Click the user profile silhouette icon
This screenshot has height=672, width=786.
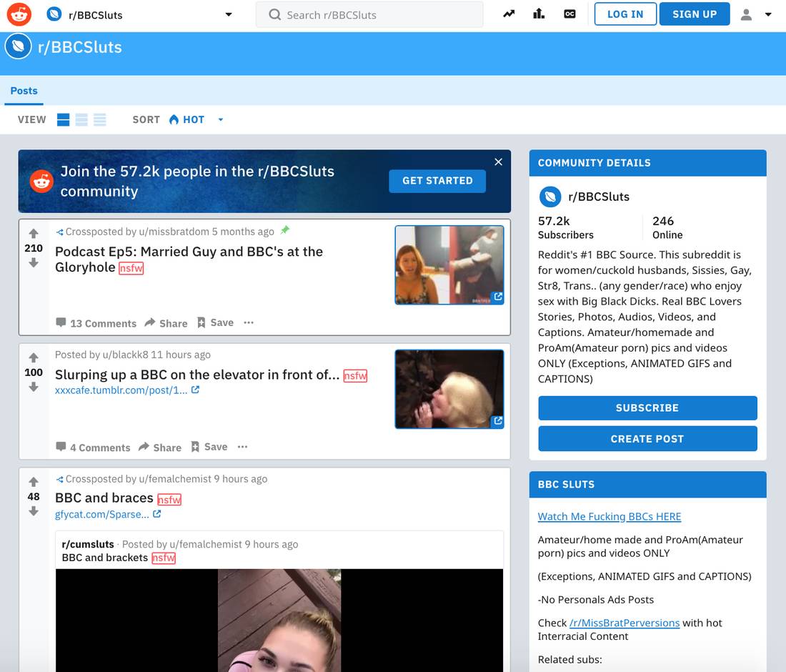coord(746,14)
